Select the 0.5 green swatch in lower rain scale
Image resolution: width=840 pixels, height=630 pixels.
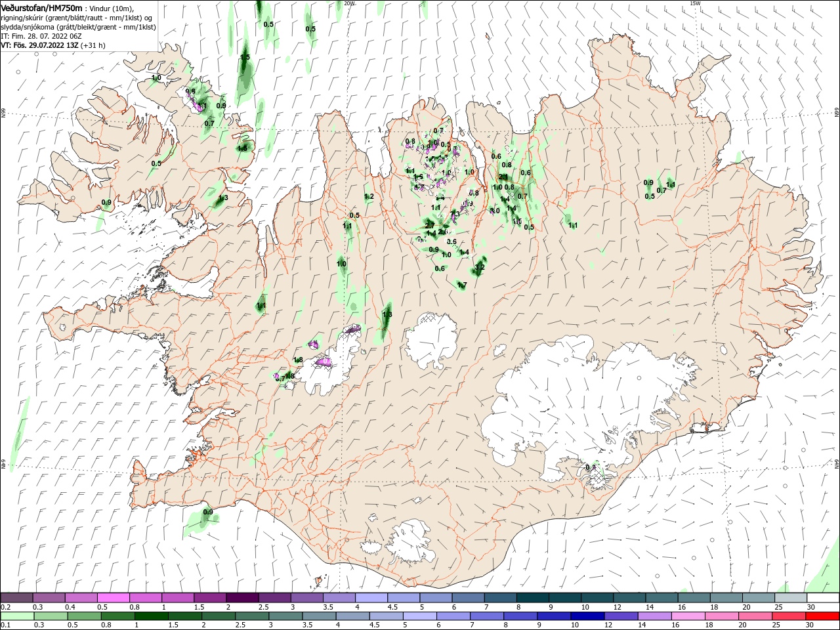pyautogui.click(x=84, y=616)
